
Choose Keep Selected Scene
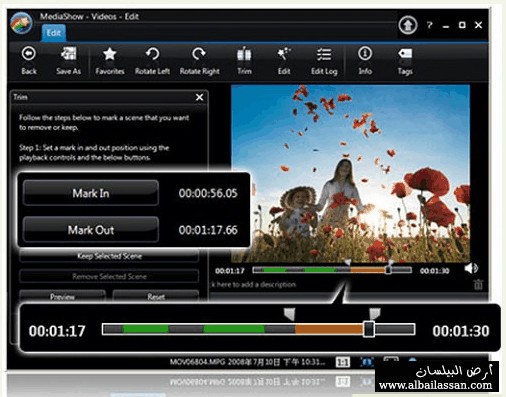click(x=109, y=256)
